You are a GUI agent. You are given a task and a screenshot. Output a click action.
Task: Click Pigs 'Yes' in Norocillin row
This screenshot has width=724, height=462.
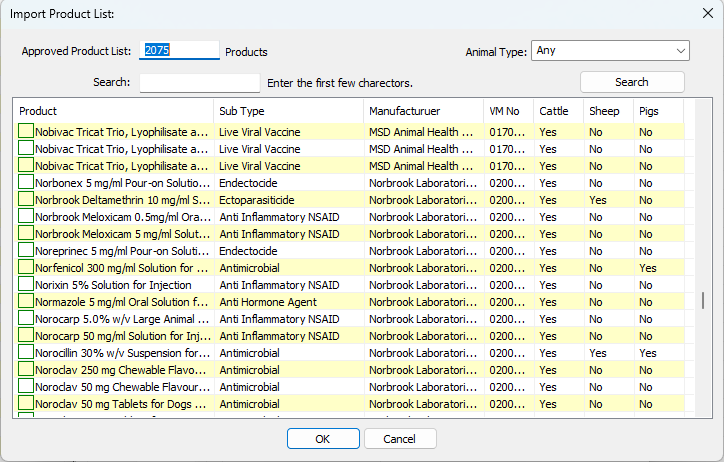click(647, 353)
